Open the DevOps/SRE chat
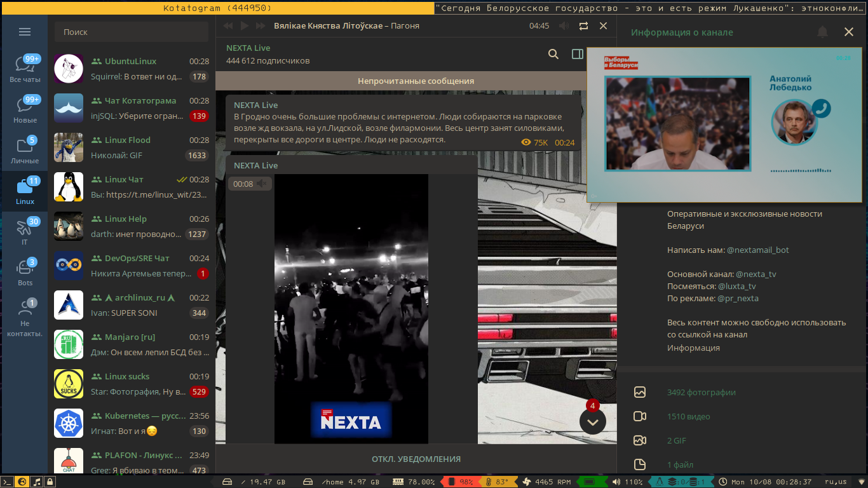 pos(132,266)
